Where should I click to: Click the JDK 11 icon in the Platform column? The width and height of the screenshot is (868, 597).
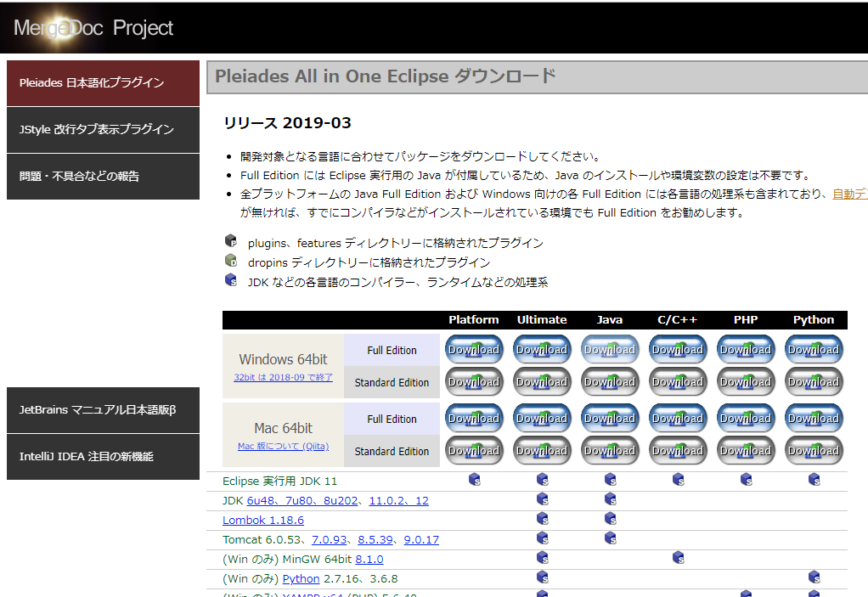[x=474, y=480]
